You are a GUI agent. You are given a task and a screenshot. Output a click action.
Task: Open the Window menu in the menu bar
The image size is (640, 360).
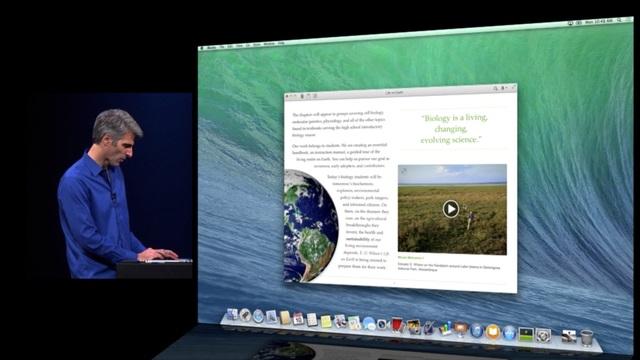[x=269, y=44]
